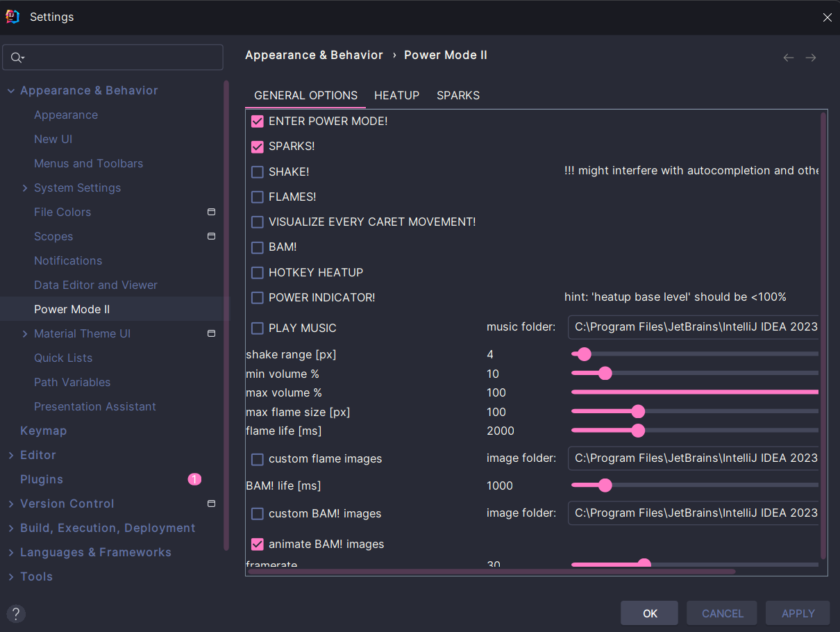This screenshot has width=840, height=632.
Task: Collapse the Appearance & Behavior section
Action: 11,90
